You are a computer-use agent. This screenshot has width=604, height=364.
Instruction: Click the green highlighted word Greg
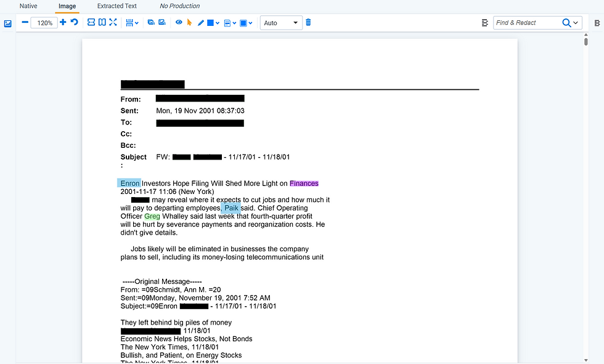point(152,216)
